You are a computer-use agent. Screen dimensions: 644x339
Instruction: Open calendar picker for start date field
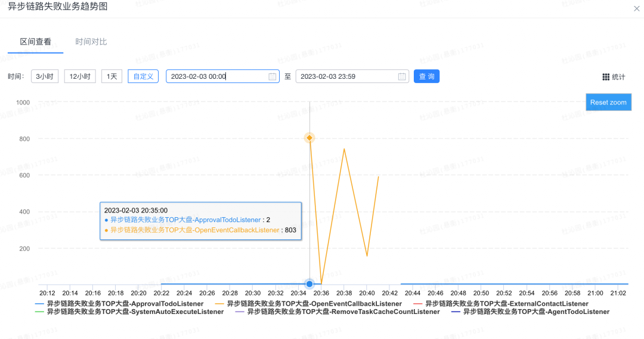(273, 76)
